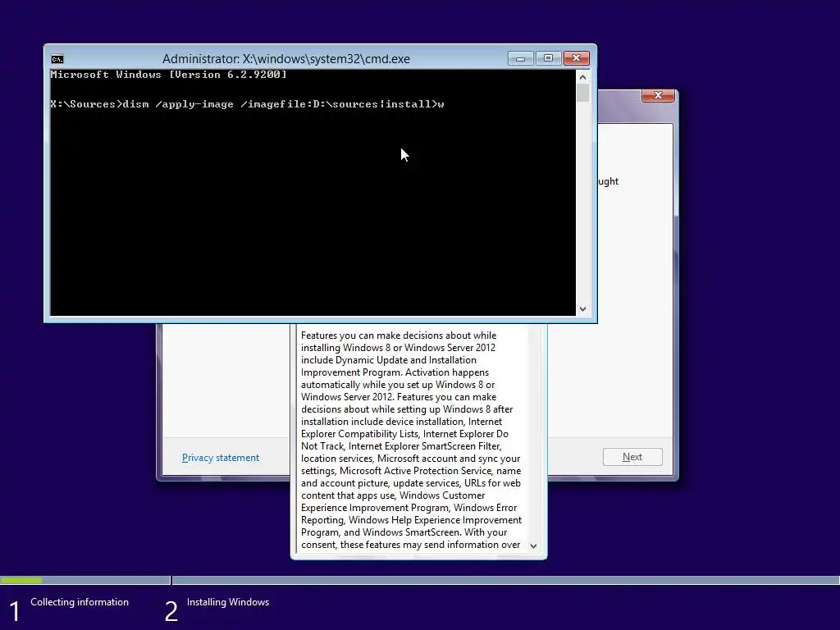Screen dimensions: 840x630
Task: Click the Next button in Setup
Action: tap(632, 457)
